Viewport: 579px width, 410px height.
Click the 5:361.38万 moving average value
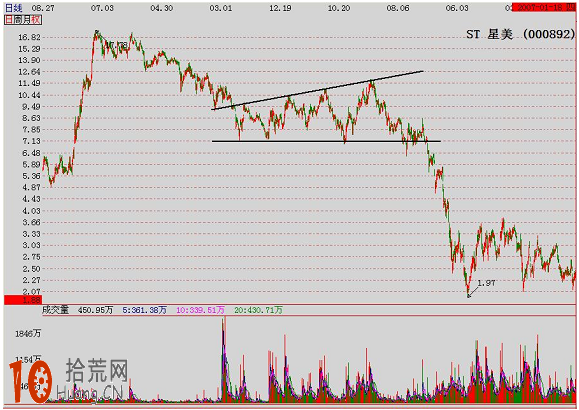pyautogui.click(x=144, y=310)
